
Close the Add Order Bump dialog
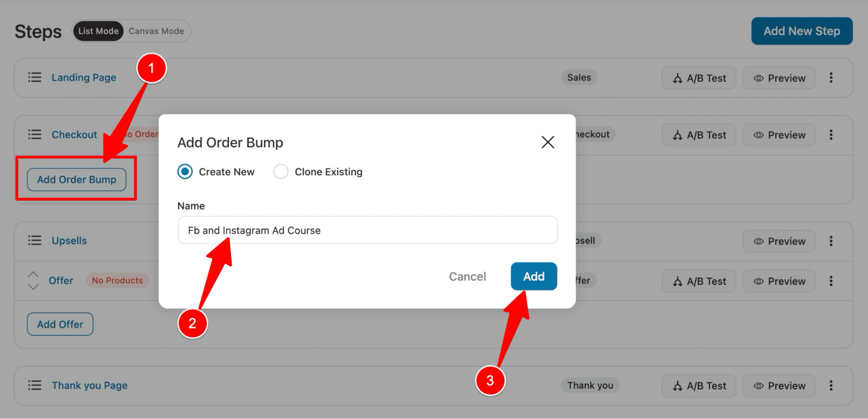click(548, 142)
